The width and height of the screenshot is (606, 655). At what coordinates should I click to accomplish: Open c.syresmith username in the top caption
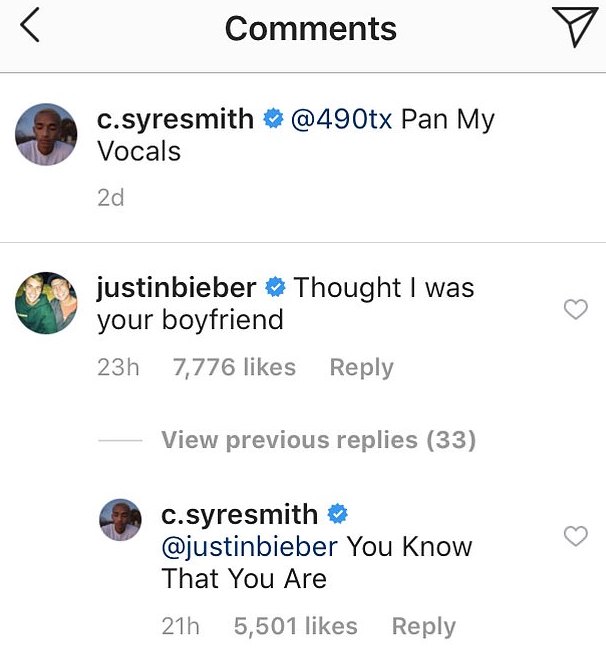click(175, 120)
